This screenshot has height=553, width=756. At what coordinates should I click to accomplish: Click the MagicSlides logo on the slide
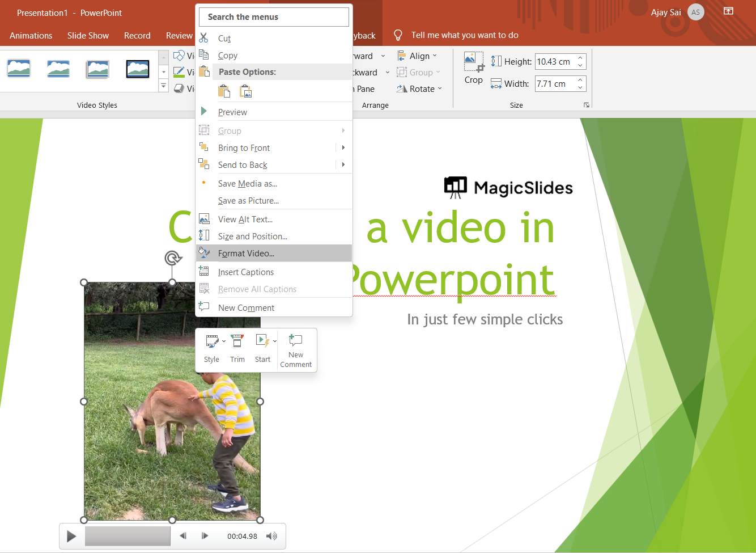pyautogui.click(x=508, y=188)
